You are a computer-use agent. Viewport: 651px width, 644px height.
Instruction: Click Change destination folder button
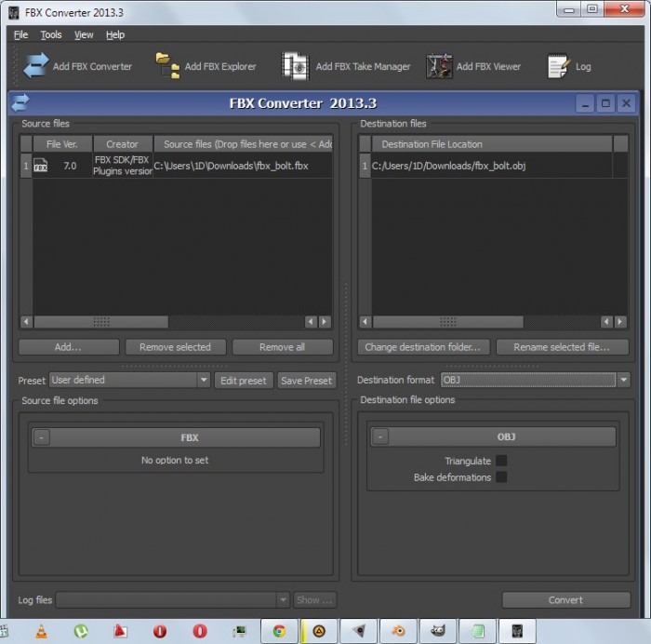(423, 347)
